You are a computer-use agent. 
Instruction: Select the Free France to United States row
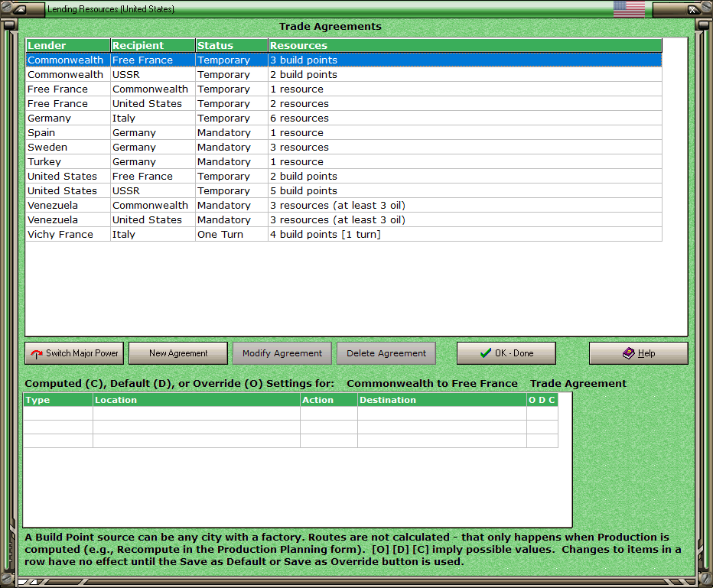point(343,103)
